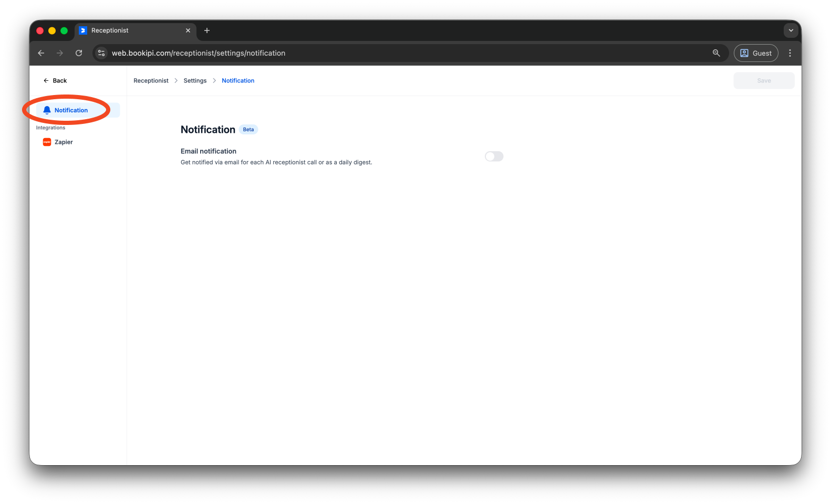Screen dimensions: 831x504
Task: Open the Chrome three-dot menu
Action: pos(790,53)
